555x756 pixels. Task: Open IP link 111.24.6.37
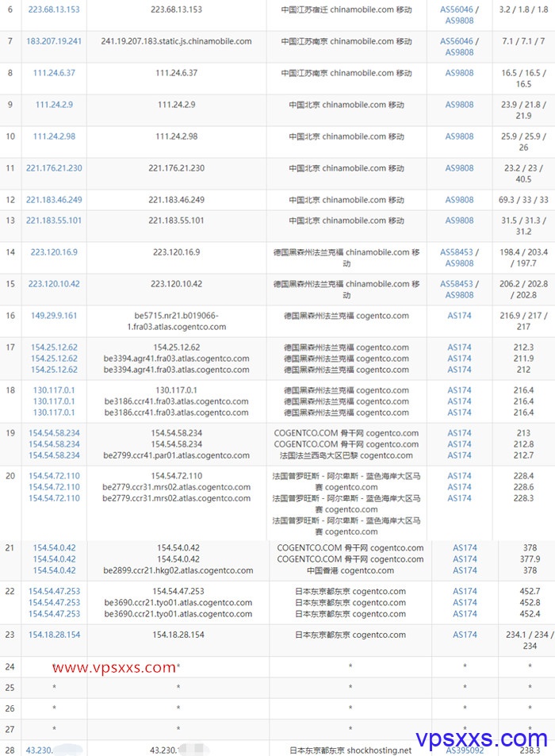coord(54,73)
